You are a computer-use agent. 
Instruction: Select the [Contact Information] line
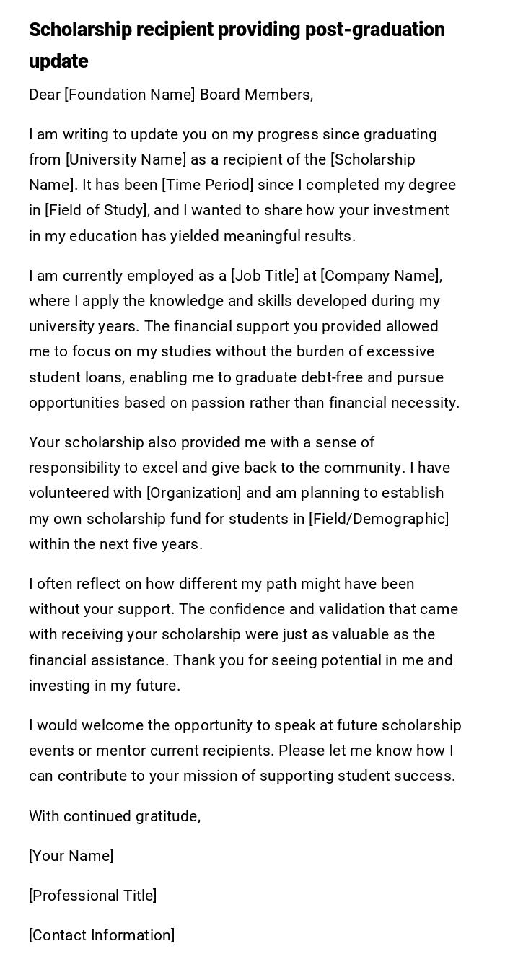click(102, 935)
